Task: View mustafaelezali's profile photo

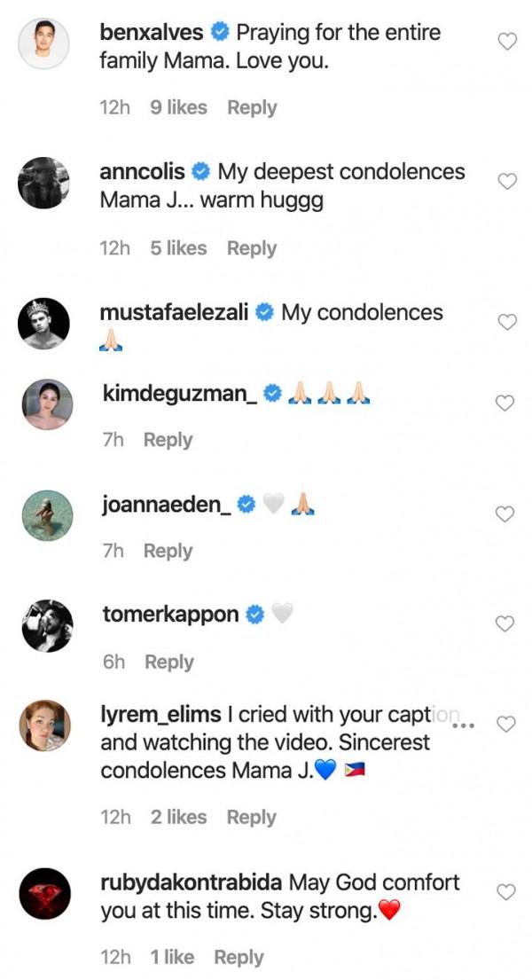Action: [x=44, y=323]
